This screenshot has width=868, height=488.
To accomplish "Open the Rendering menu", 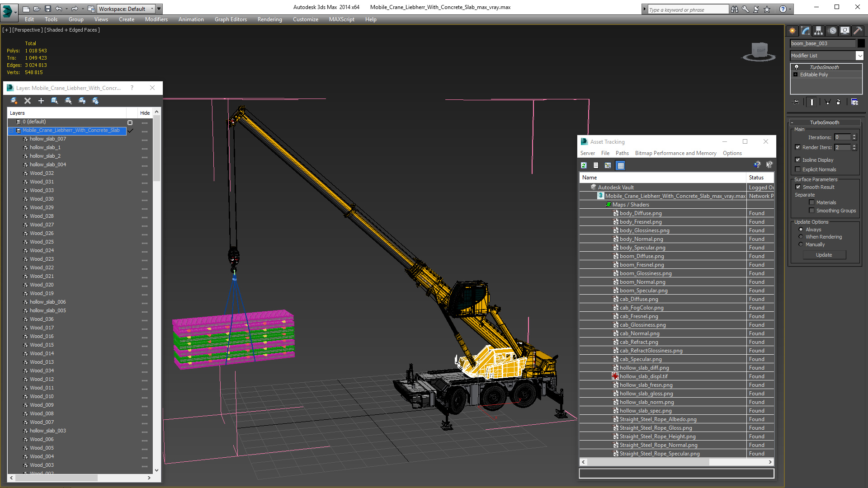I will [269, 19].
